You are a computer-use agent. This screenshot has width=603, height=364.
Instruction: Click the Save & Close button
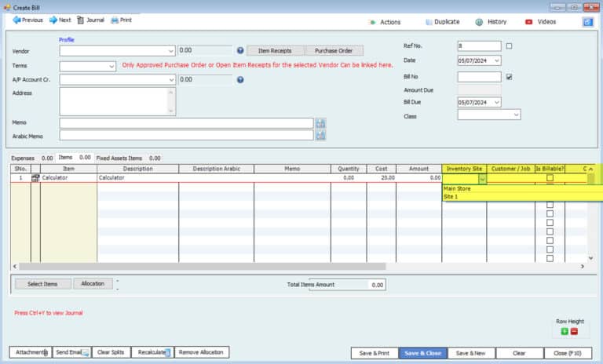point(423,353)
